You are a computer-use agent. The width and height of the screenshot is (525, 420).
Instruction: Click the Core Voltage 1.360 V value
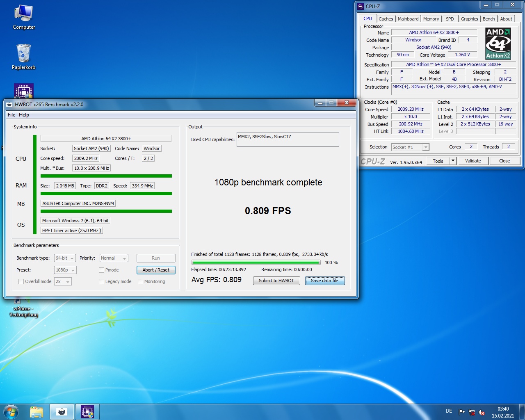[462, 55]
